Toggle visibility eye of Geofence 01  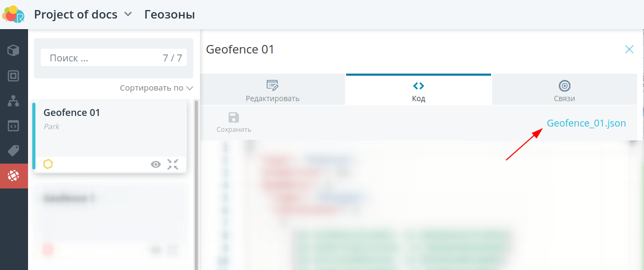[156, 165]
